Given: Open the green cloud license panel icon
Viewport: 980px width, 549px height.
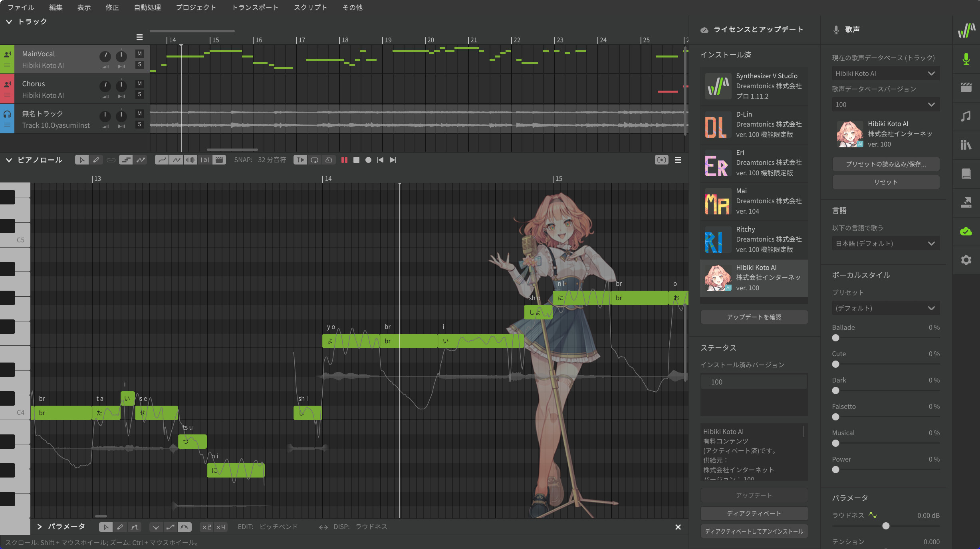Looking at the screenshot, I should [x=966, y=231].
